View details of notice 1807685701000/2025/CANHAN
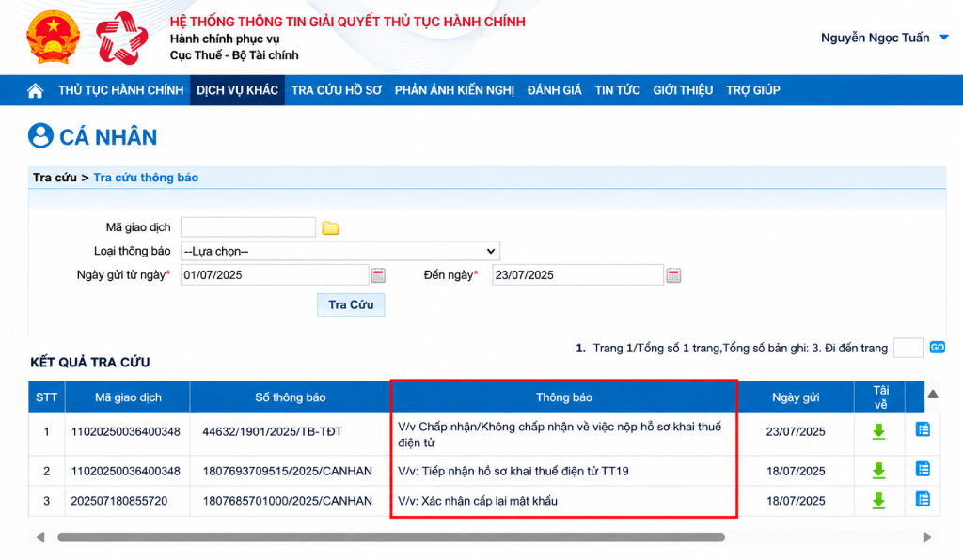The width and height of the screenshot is (963, 560). pyautogui.click(x=923, y=499)
